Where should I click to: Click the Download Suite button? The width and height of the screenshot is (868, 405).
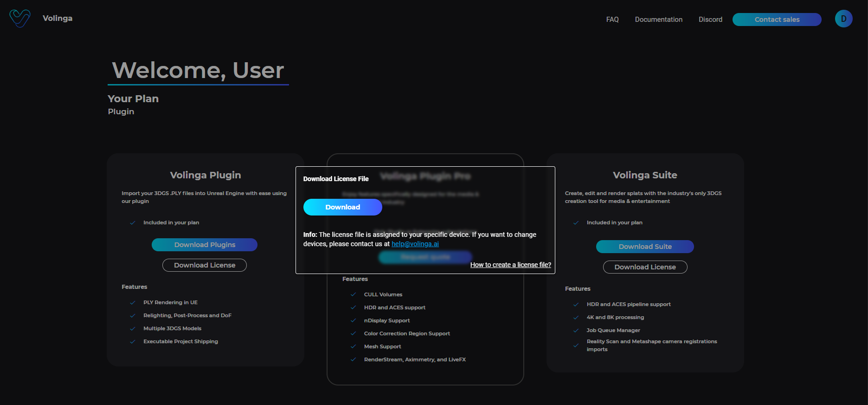pos(645,247)
